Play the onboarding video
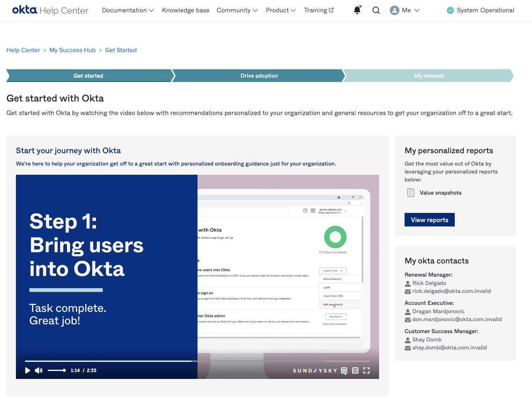The width and height of the screenshot is (532, 398). (x=27, y=371)
